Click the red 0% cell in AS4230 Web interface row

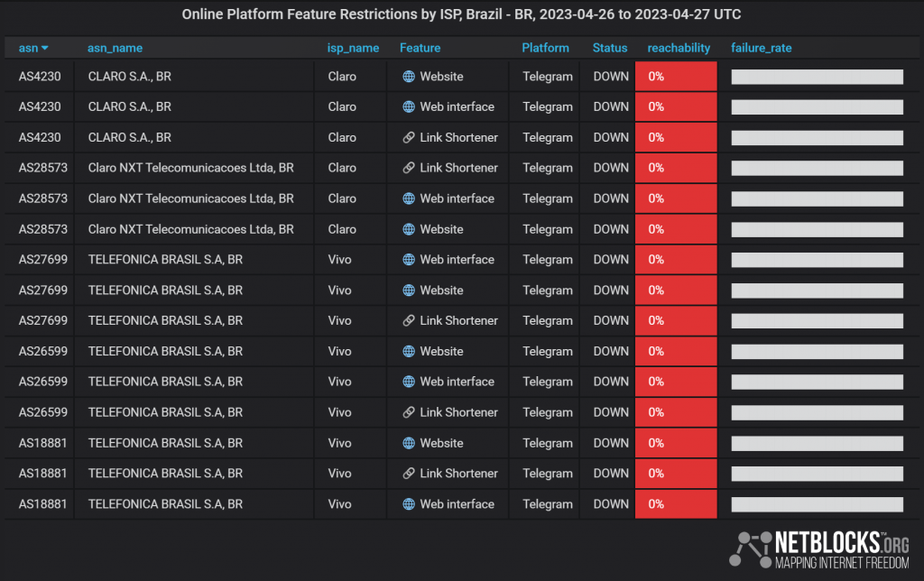click(676, 106)
